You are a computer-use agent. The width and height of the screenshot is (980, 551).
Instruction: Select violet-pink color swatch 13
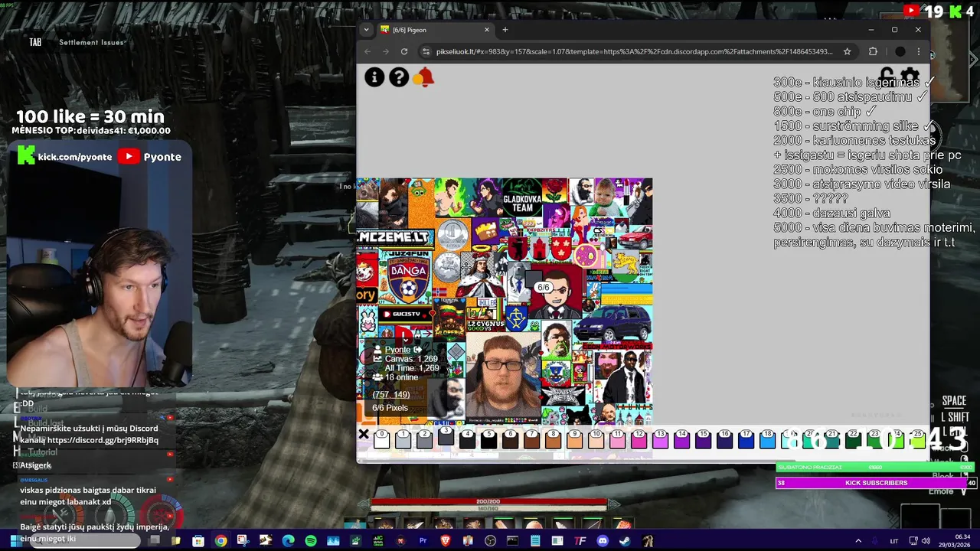660,439
